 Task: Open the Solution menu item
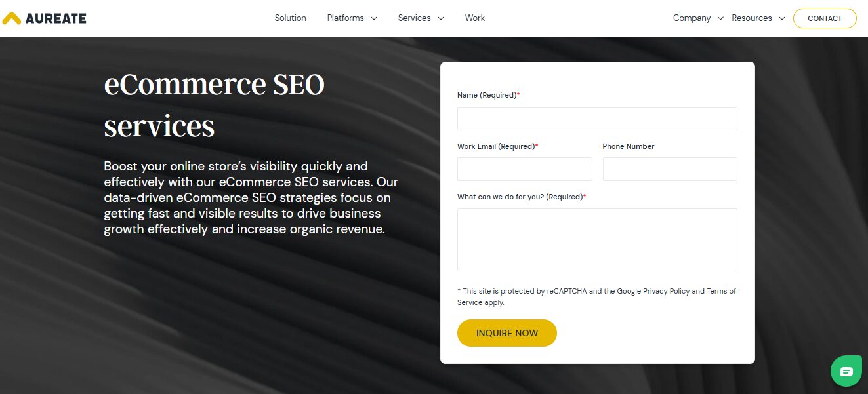point(290,18)
